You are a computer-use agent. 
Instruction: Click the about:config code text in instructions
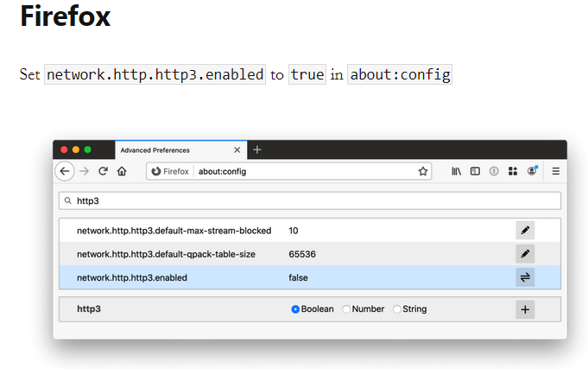pyautogui.click(x=400, y=74)
